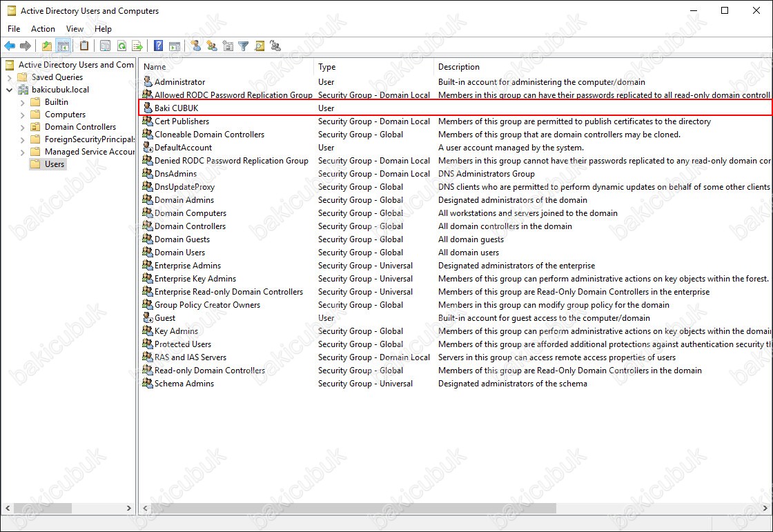Expand the ForeignSecurityPrincipals container
773x532 pixels.
[22, 139]
